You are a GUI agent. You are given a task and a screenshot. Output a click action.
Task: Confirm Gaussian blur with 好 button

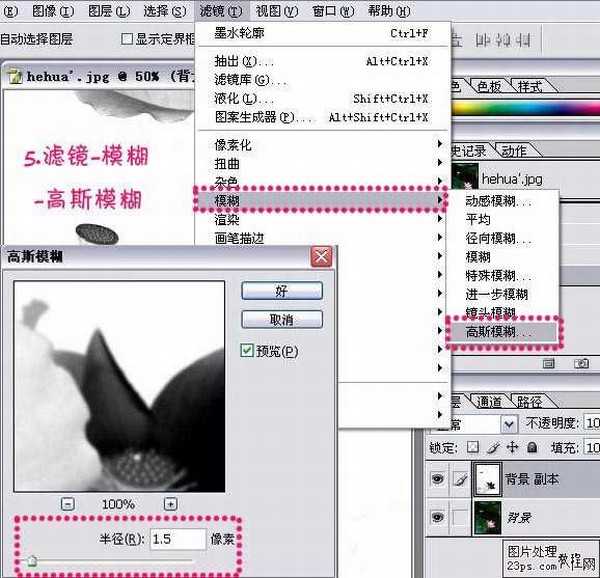pos(282,291)
